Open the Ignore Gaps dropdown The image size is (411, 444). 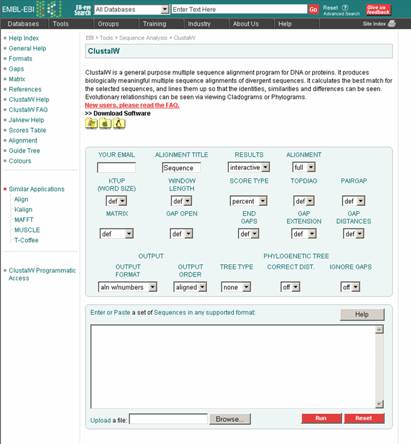pyautogui.click(x=350, y=287)
